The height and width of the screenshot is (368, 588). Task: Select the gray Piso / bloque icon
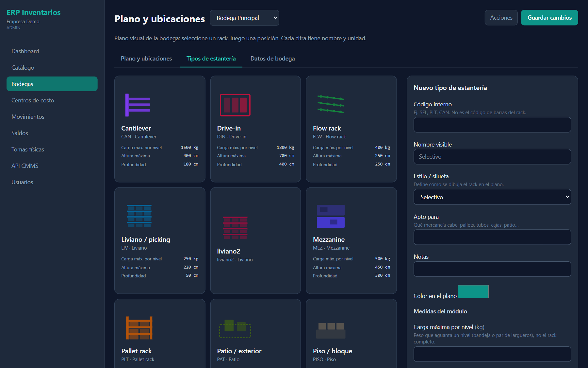pos(331,330)
